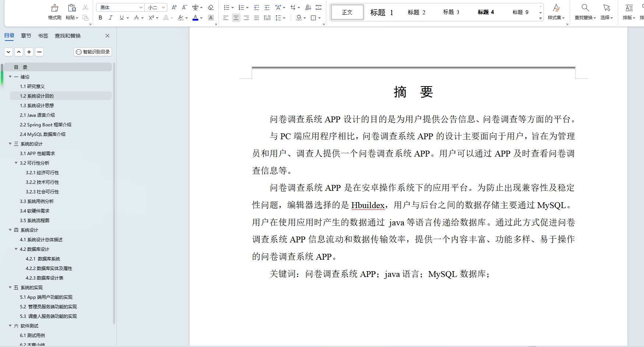This screenshot has width=644, height=347.
Task: Switch to the 目录 tab in navigation pane
Action: coord(9,36)
